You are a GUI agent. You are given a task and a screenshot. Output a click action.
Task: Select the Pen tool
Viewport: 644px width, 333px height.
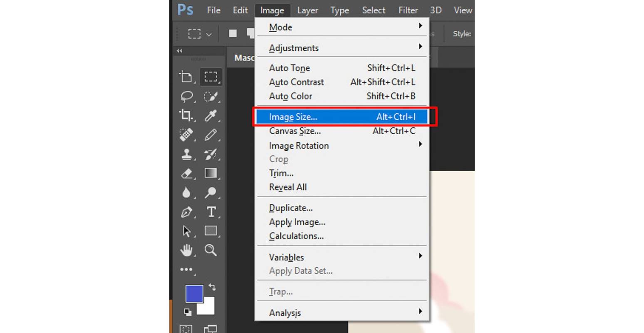coord(186,212)
